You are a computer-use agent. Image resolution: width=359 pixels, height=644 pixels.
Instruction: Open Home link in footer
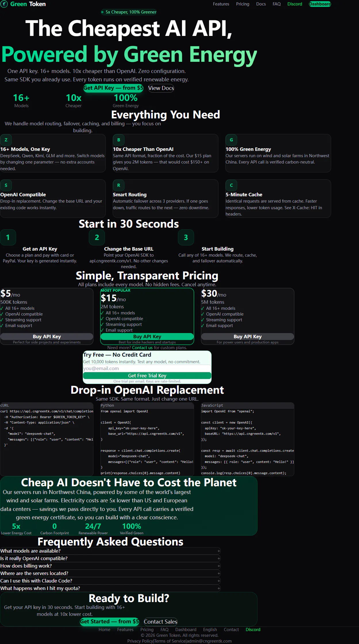pos(104,630)
